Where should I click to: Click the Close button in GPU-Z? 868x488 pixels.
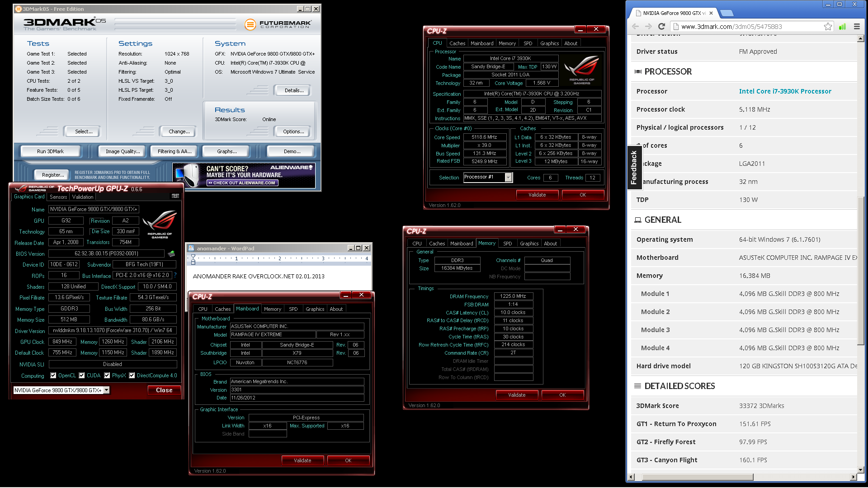(x=164, y=390)
